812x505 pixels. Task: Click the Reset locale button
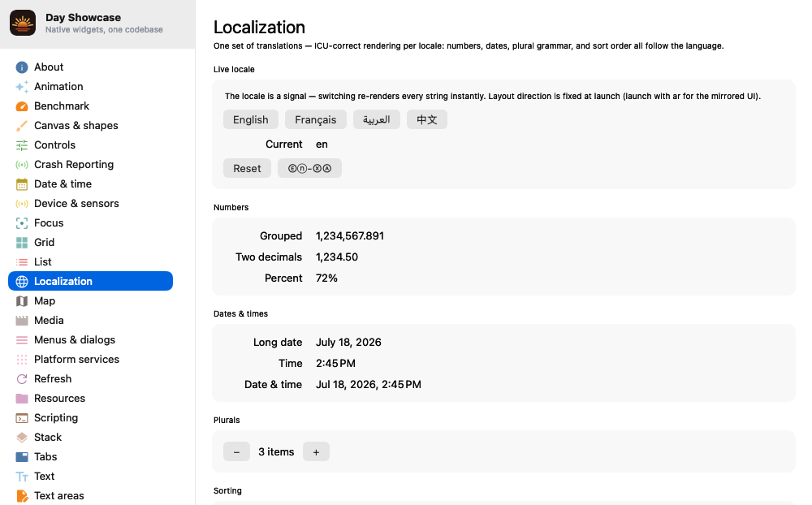pos(247,168)
